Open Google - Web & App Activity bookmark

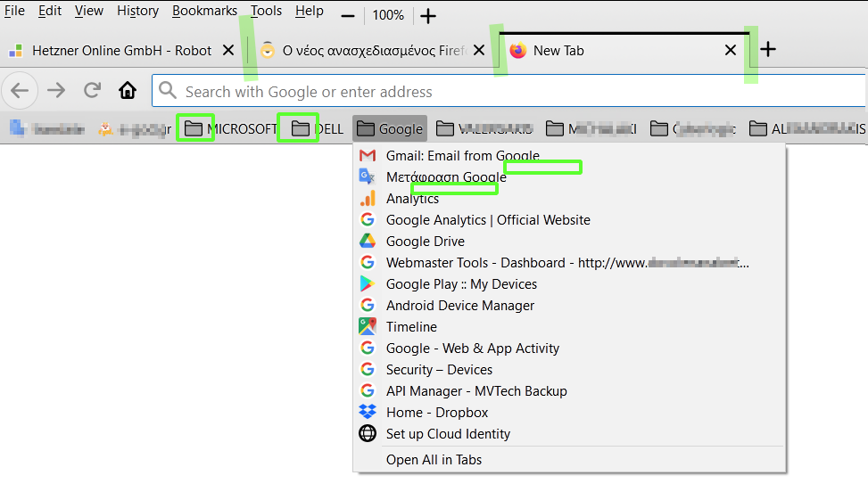(x=570, y=348)
